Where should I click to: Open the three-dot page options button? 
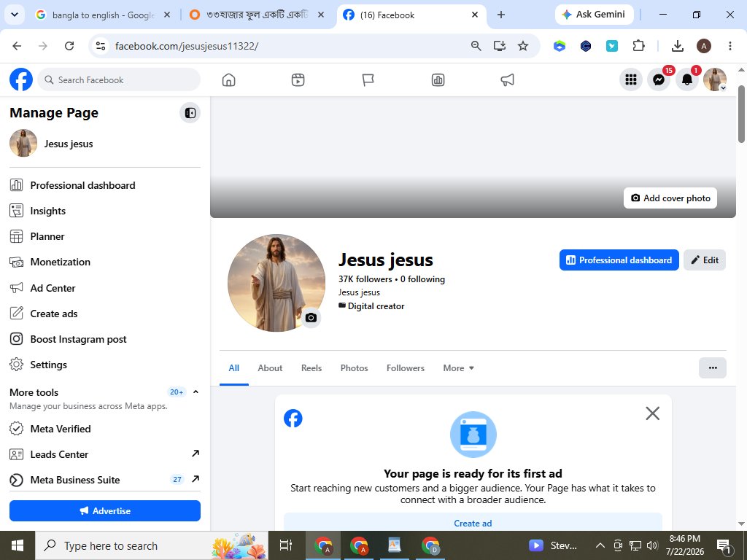coord(713,367)
